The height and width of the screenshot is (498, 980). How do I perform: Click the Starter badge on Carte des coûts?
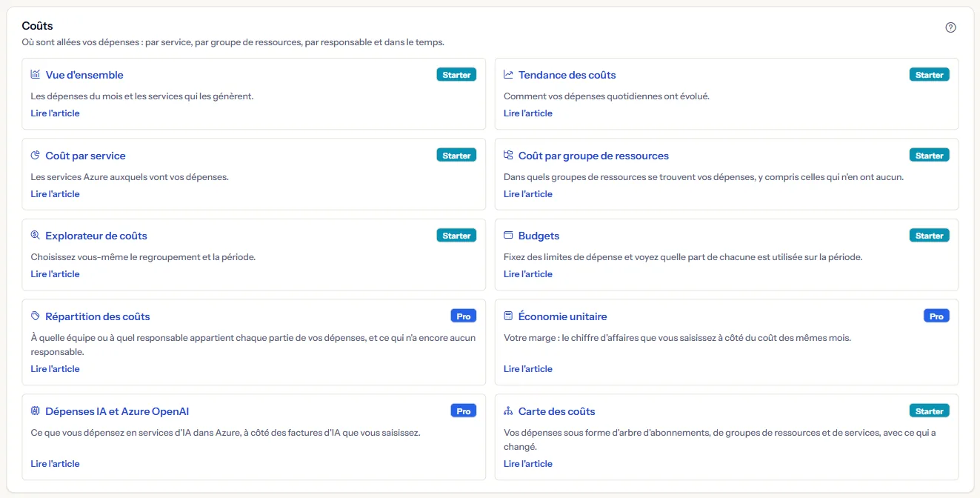click(929, 411)
